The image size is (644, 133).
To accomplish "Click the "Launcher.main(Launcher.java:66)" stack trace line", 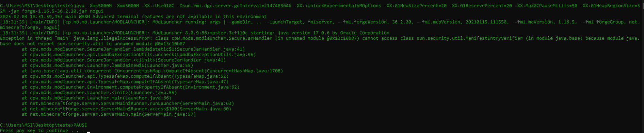I will tap(97, 98).
